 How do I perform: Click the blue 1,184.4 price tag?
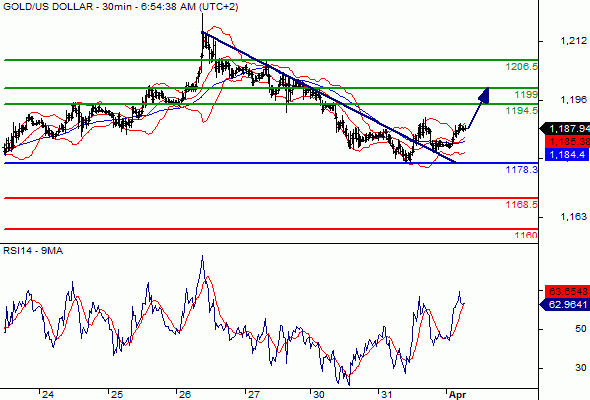click(567, 154)
